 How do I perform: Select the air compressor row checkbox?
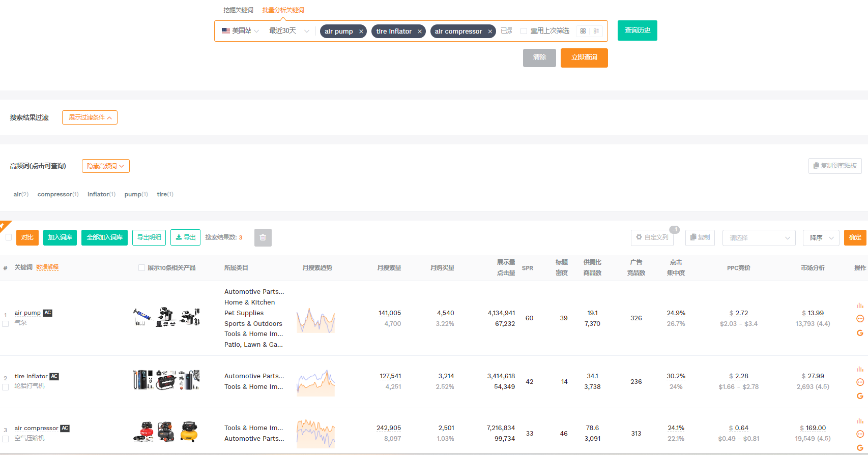(x=6, y=439)
